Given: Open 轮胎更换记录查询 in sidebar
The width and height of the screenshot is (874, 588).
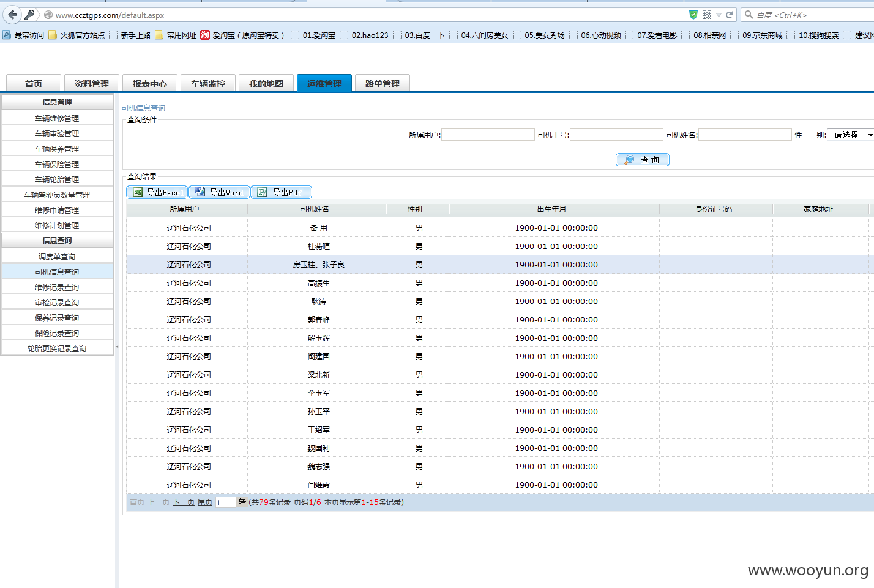Looking at the screenshot, I should (57, 348).
